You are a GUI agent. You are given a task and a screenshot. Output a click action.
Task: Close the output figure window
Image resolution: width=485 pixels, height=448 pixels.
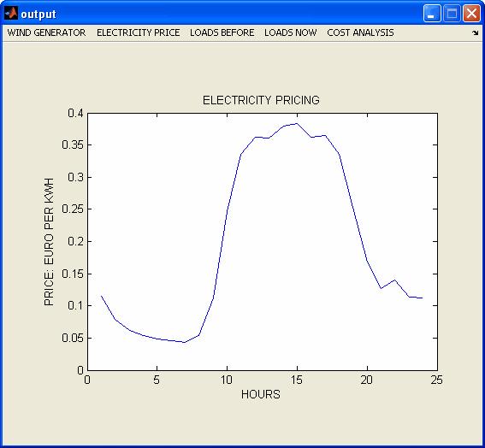(471, 14)
